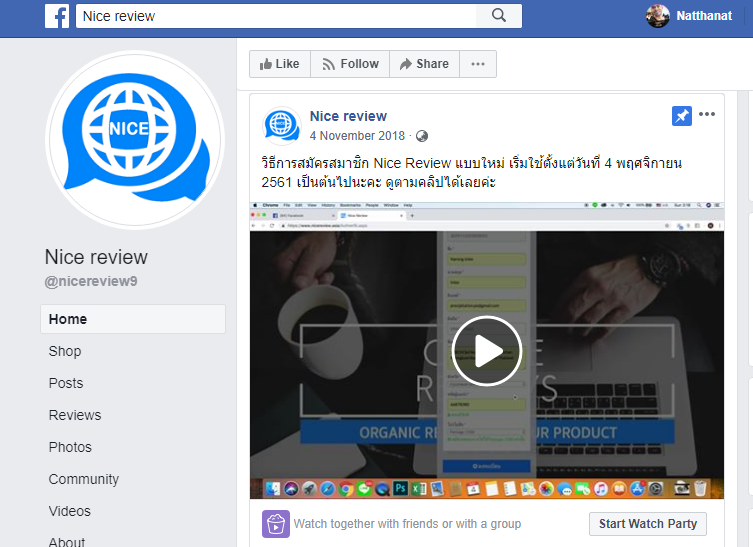Viewport: 753px width, 547px height.
Task: Click Excel icon in video dock
Action: [x=419, y=489]
